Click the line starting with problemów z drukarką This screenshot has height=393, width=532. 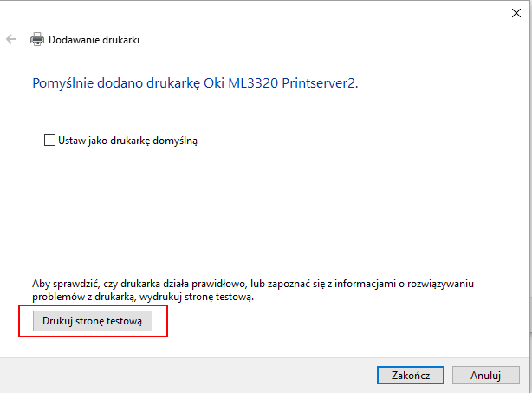[x=143, y=297]
